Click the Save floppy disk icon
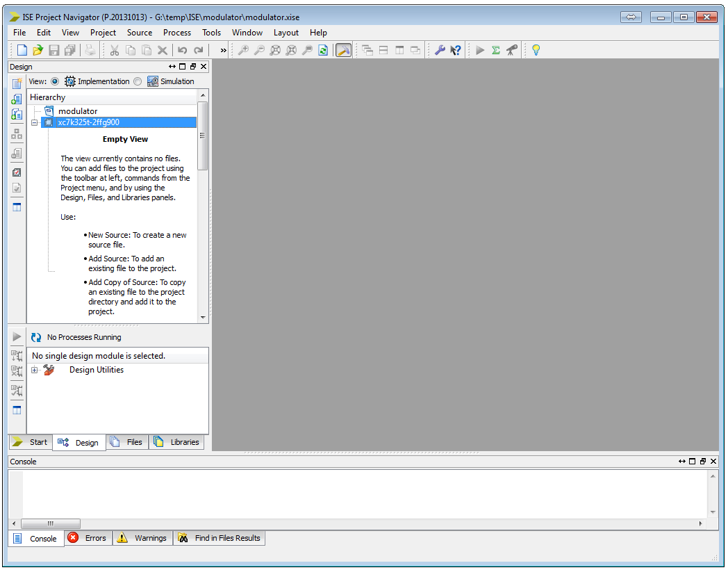 click(x=54, y=50)
